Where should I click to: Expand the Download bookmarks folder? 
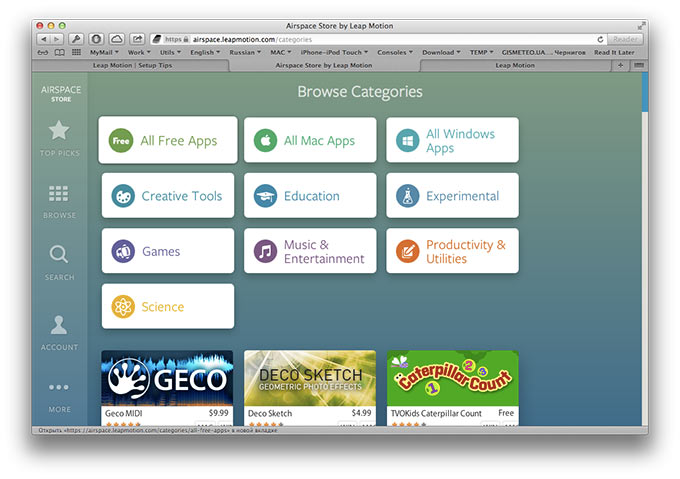pos(441,52)
